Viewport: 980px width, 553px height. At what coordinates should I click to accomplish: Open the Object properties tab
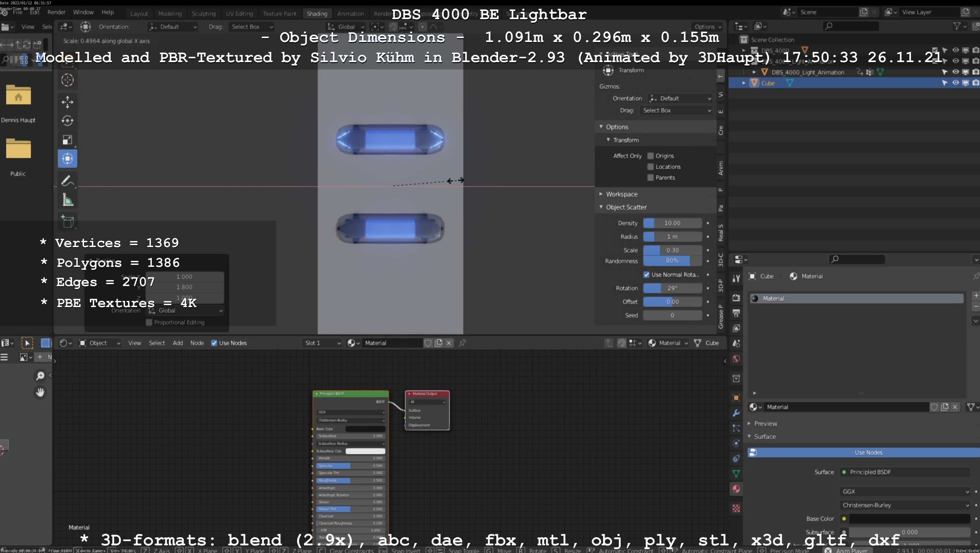[x=736, y=398]
